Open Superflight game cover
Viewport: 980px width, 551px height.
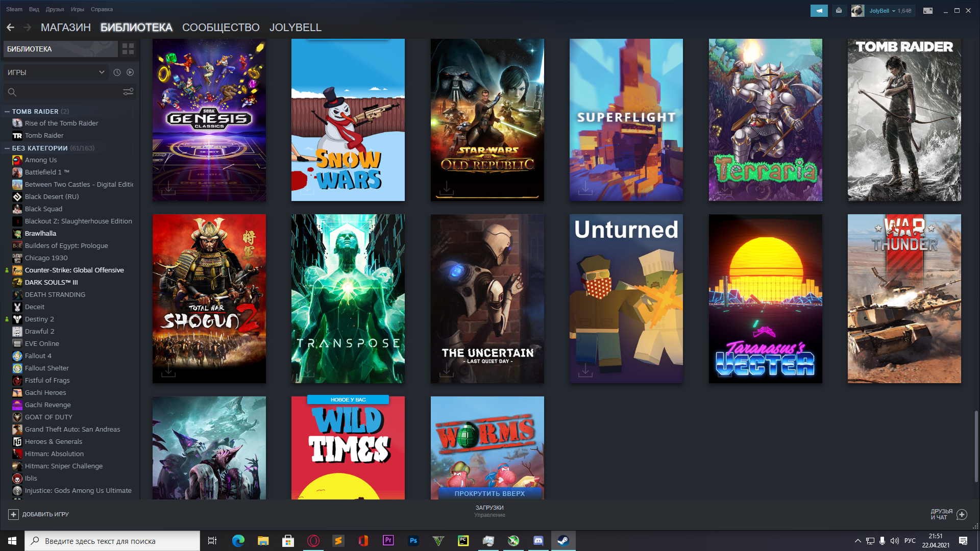pyautogui.click(x=626, y=120)
